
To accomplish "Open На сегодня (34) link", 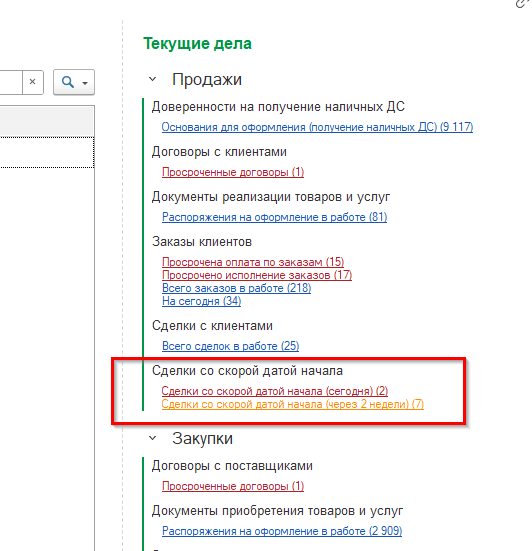I will [x=201, y=301].
